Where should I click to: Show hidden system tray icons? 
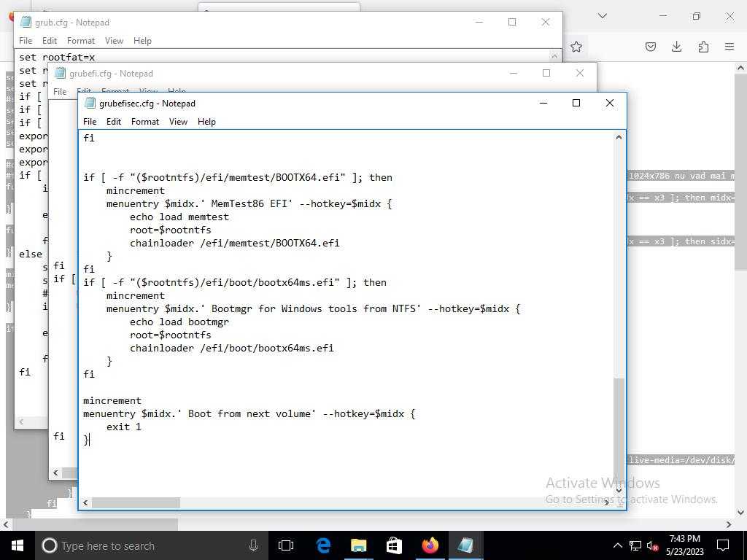[x=617, y=545]
